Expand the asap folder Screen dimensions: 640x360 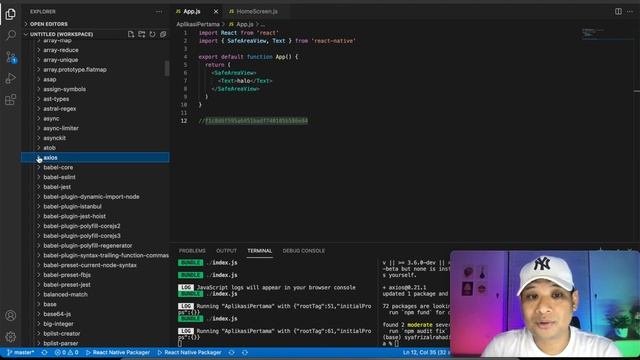(39, 79)
